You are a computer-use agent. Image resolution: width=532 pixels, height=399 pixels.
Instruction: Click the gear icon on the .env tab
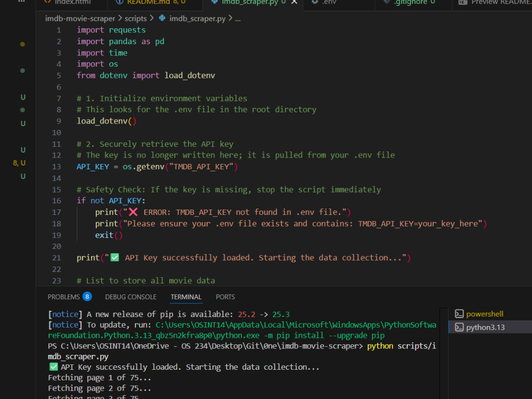(315, 2)
